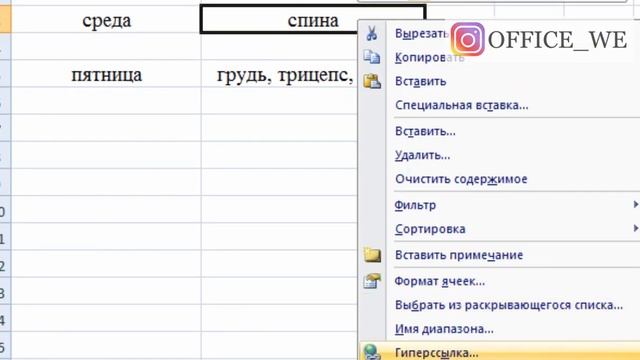Screen dimensions: 640x360
Task: Click the clipboard Paste icon
Action: coord(372,81)
